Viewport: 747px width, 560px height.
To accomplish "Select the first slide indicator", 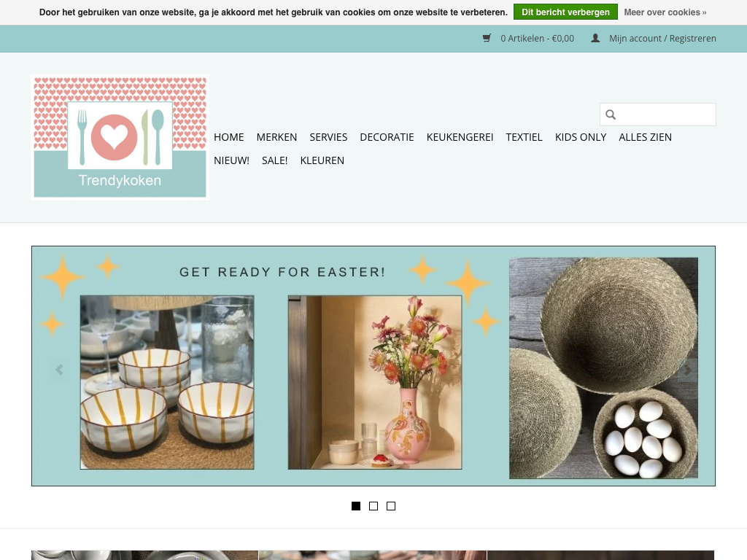I will (x=356, y=506).
